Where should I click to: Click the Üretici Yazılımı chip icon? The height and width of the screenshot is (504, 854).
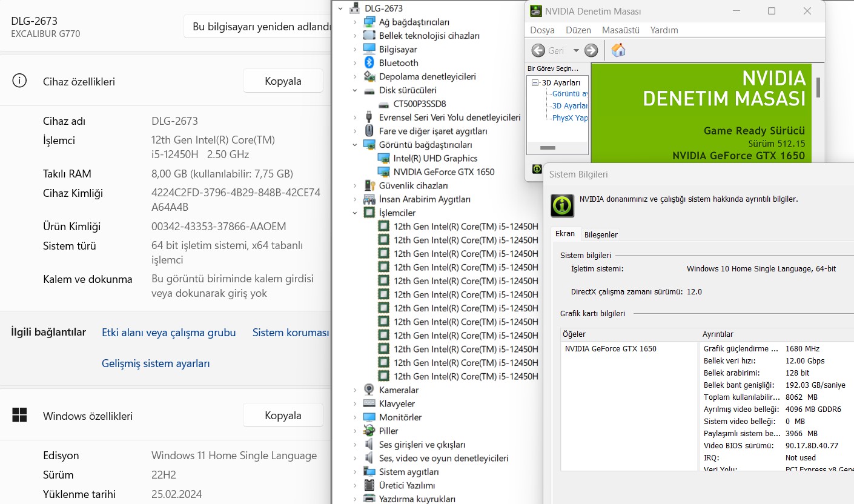coord(369,485)
